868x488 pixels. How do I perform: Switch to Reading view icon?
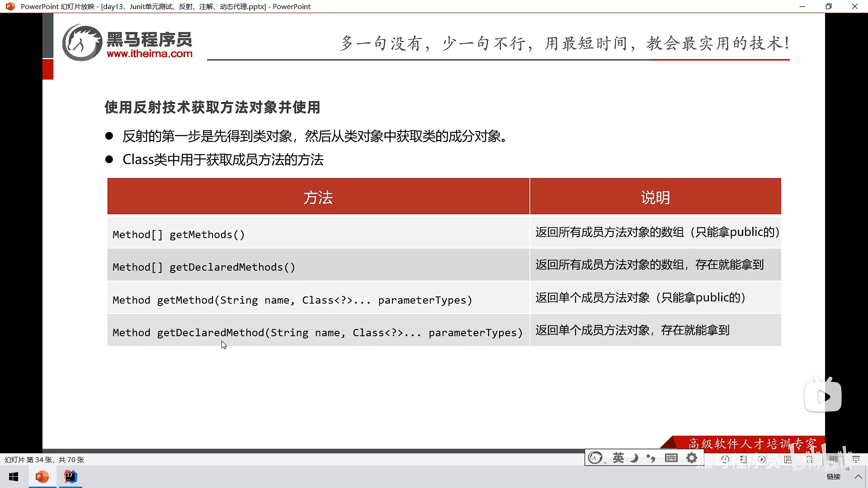[833, 459]
